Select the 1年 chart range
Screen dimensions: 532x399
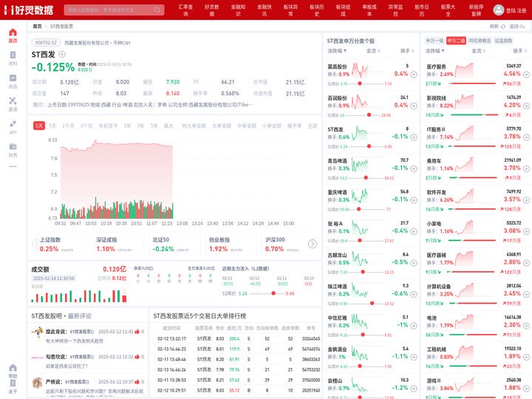click(x=127, y=126)
